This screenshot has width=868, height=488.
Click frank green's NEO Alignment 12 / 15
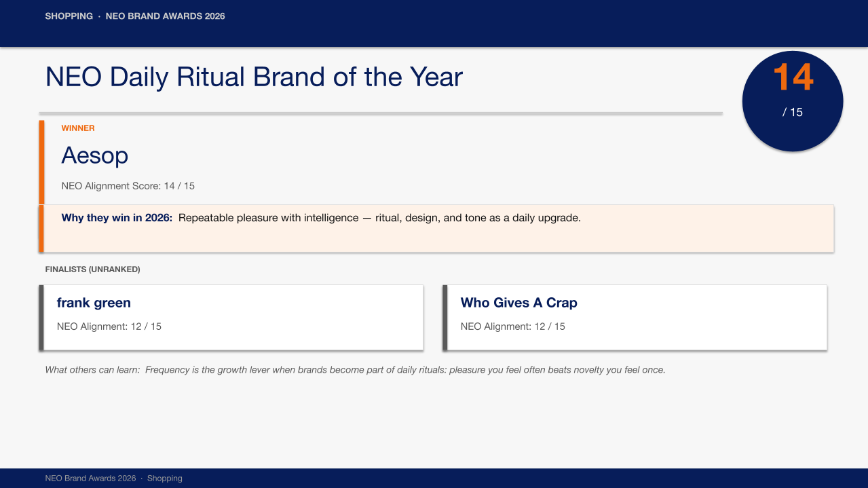[109, 326]
